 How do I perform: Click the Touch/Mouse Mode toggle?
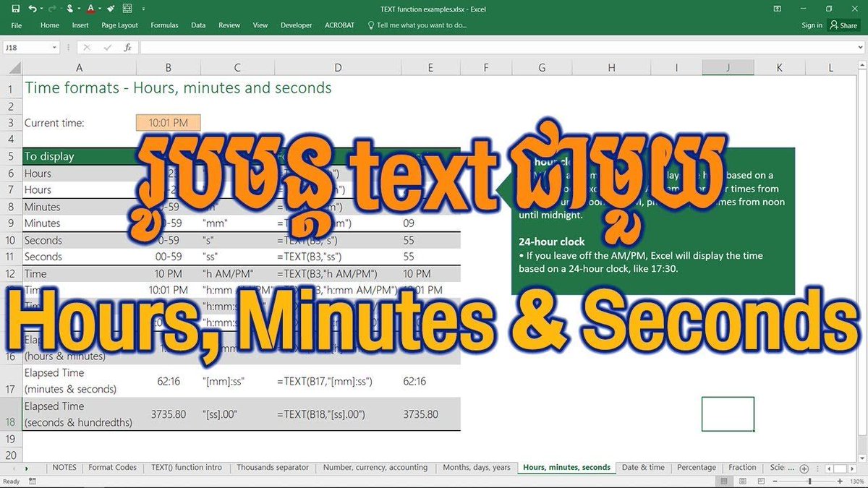tap(69, 8)
